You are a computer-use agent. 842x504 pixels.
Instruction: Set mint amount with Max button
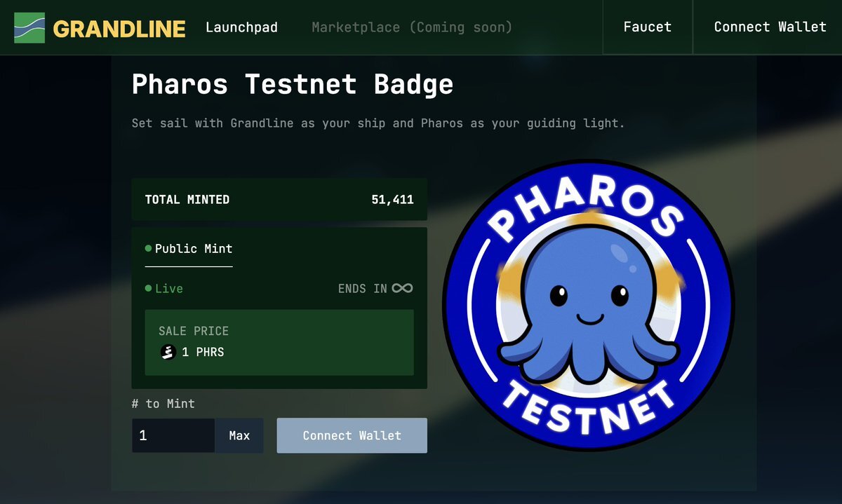pyautogui.click(x=239, y=435)
